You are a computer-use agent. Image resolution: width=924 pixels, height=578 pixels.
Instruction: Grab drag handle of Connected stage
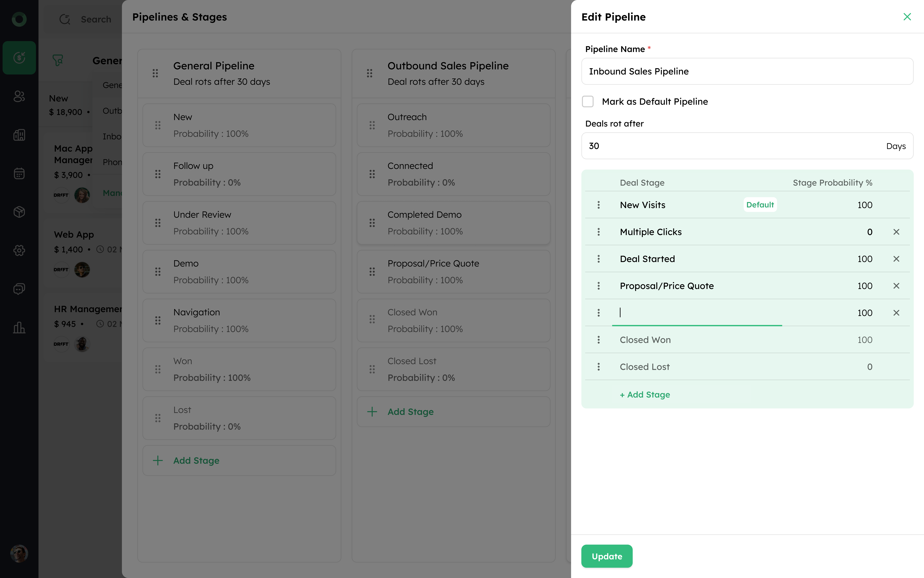[x=372, y=174]
